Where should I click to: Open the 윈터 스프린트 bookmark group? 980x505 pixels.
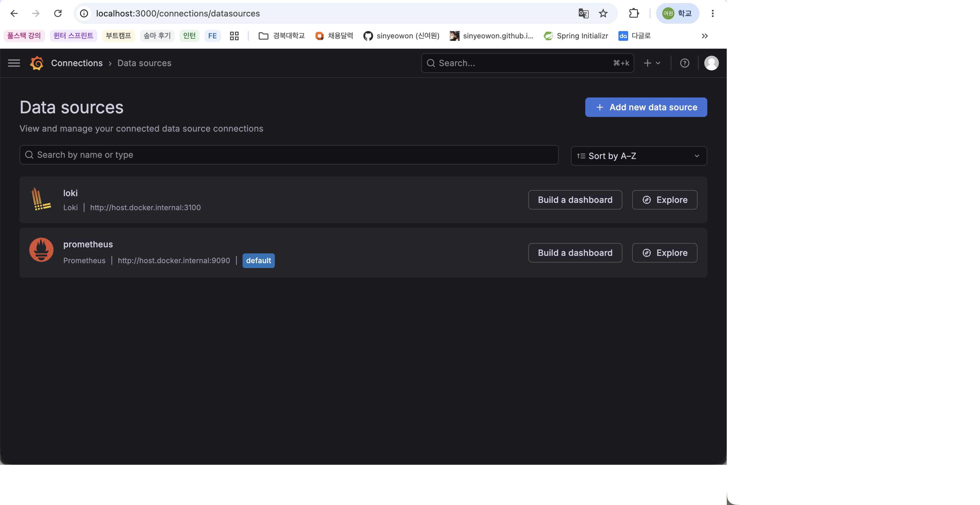coord(73,36)
